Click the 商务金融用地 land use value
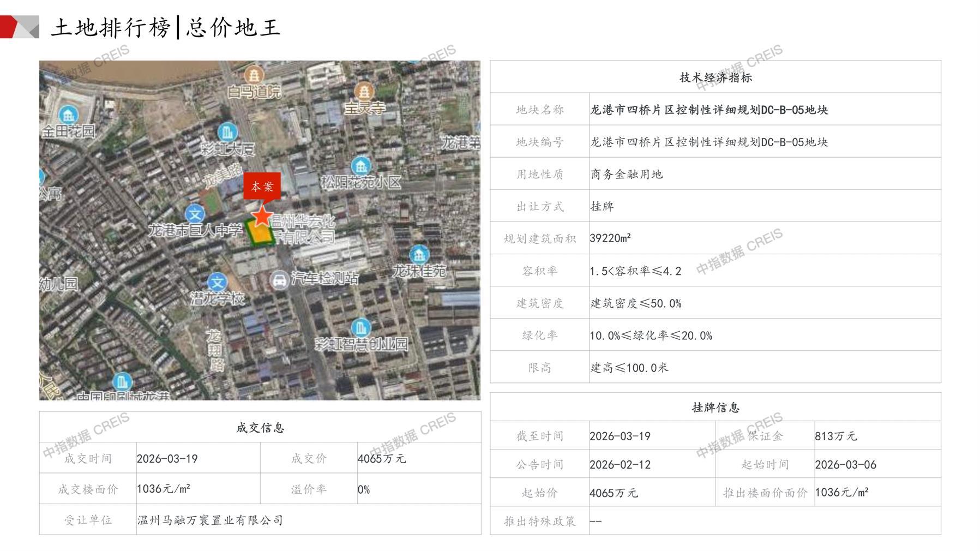This screenshot has width=980, height=551. click(x=626, y=174)
